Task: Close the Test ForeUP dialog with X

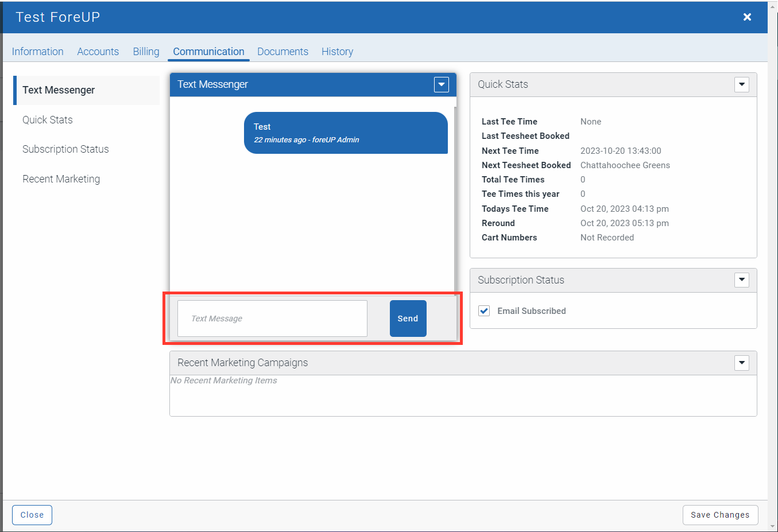Action: (747, 17)
